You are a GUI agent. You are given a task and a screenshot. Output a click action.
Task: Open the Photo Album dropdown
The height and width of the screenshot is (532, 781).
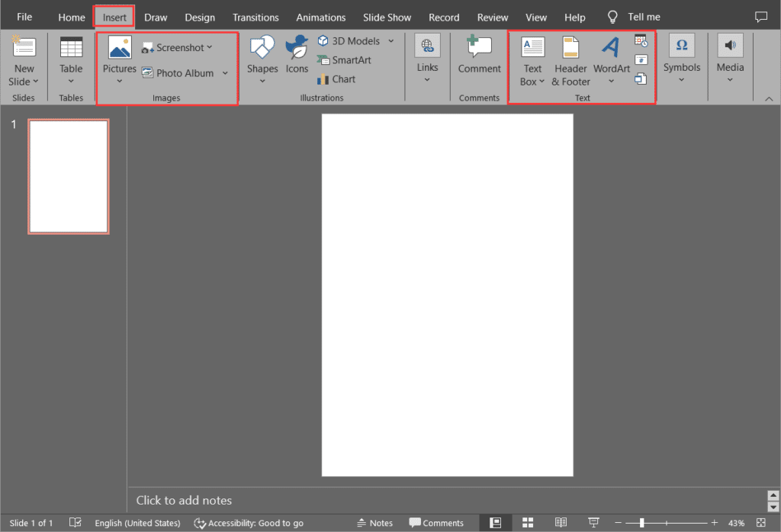[224, 73]
